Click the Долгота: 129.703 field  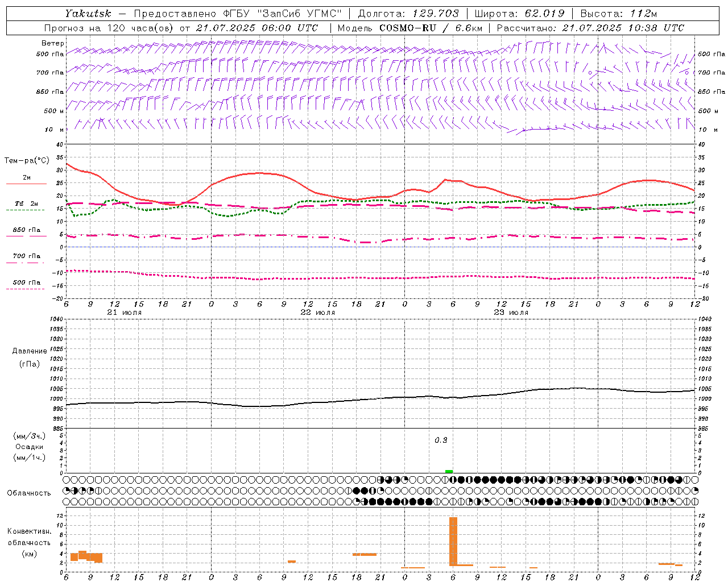[408, 13]
